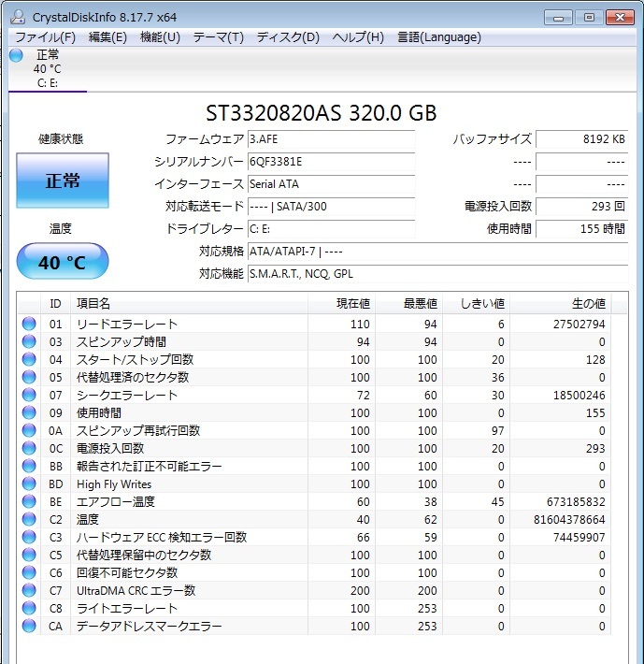Click raw value 27502794

(x=579, y=324)
